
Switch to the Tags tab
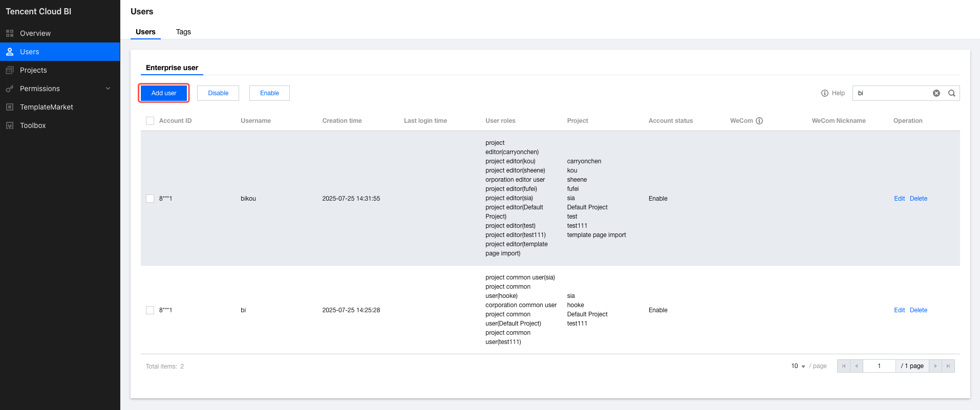[183, 32]
